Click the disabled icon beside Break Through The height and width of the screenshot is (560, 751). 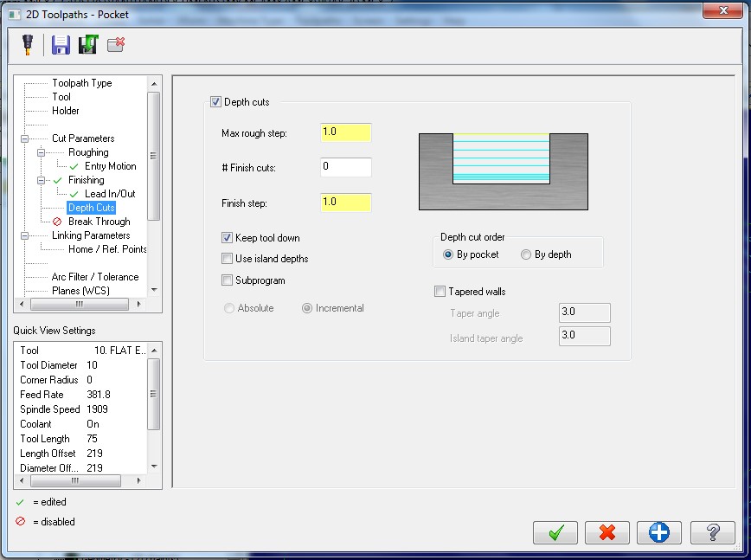click(57, 222)
